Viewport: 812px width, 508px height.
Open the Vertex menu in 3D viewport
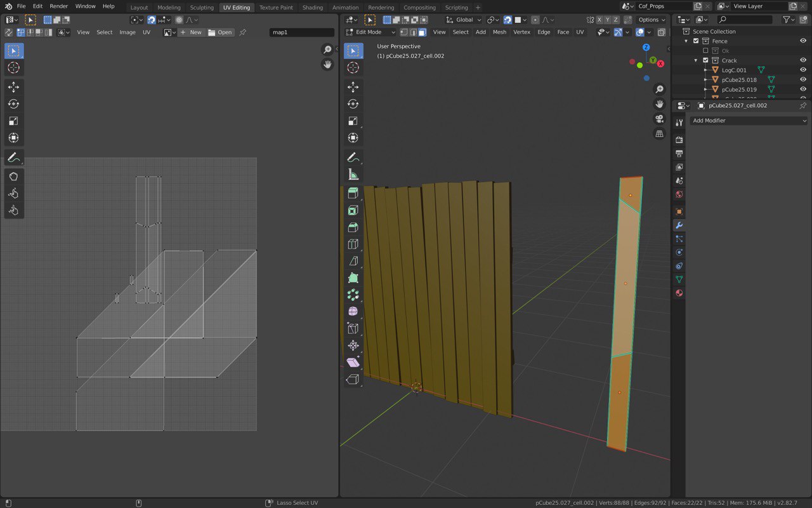tap(521, 32)
